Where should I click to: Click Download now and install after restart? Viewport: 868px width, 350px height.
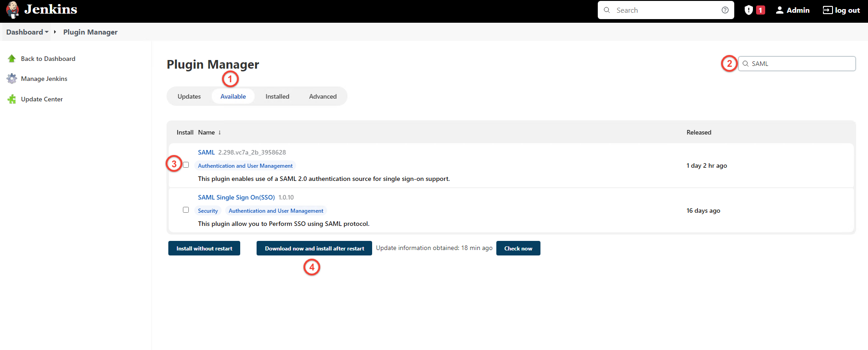point(314,249)
